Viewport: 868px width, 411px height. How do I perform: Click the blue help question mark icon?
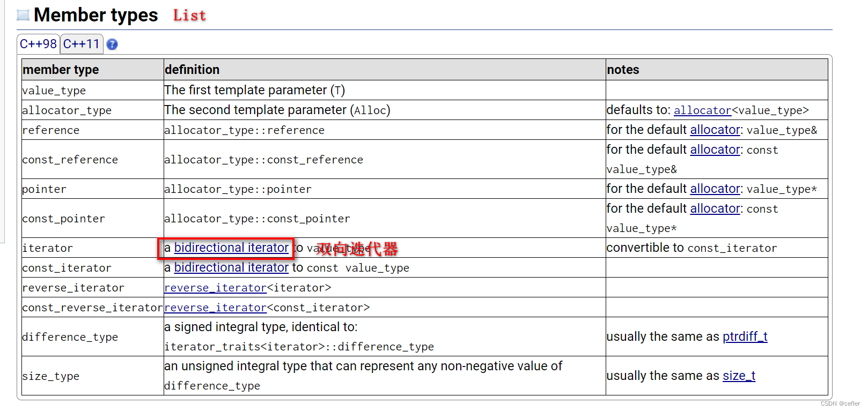[112, 44]
